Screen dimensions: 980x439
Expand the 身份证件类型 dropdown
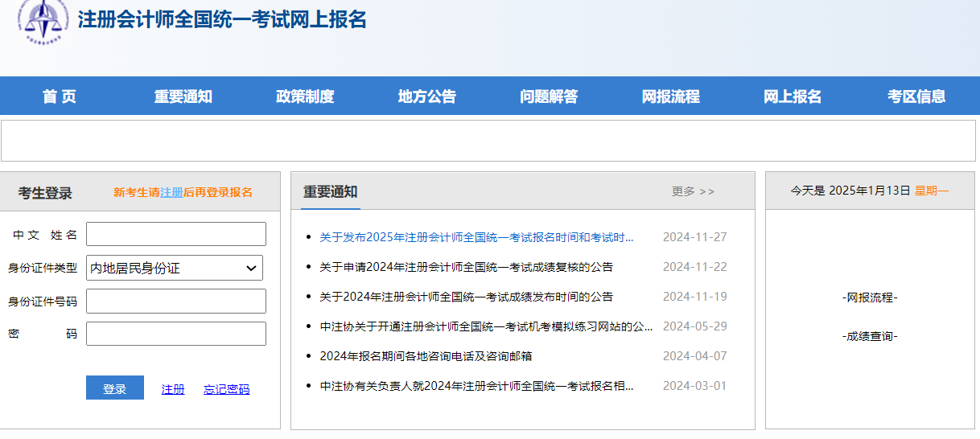point(175,268)
